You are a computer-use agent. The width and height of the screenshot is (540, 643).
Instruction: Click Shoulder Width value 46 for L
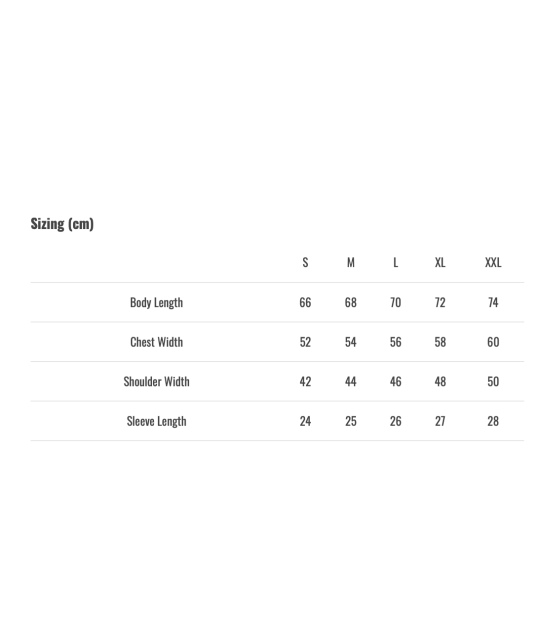395,382
